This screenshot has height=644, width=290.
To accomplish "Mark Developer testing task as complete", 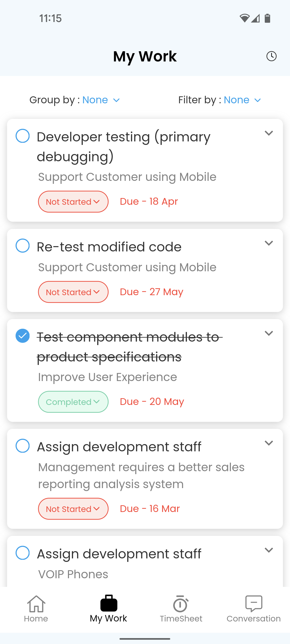I will click(23, 136).
